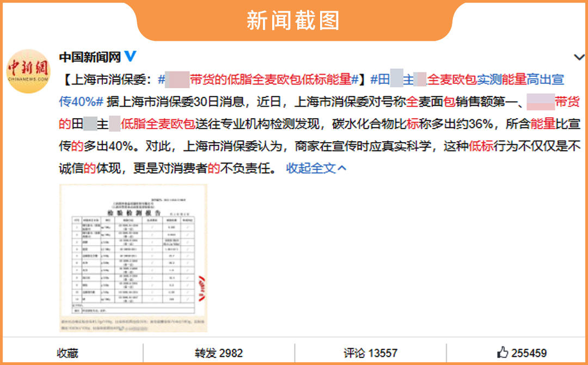
Task: Open 评论 13557 comments
Action: (x=370, y=353)
